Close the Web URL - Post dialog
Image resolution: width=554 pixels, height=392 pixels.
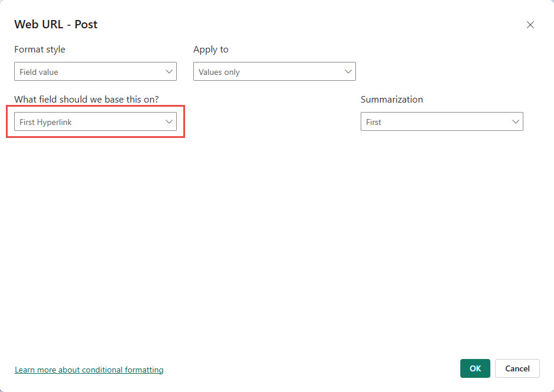(x=530, y=25)
